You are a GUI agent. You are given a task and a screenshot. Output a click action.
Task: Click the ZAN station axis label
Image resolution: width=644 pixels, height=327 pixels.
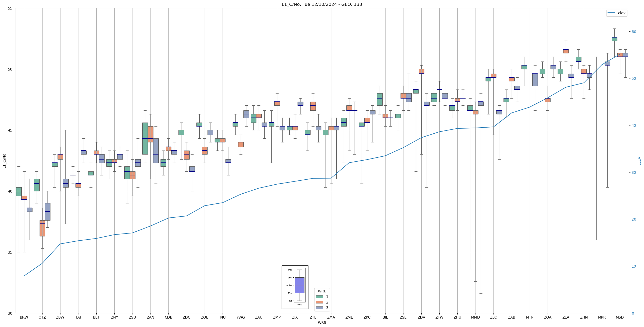point(151,317)
